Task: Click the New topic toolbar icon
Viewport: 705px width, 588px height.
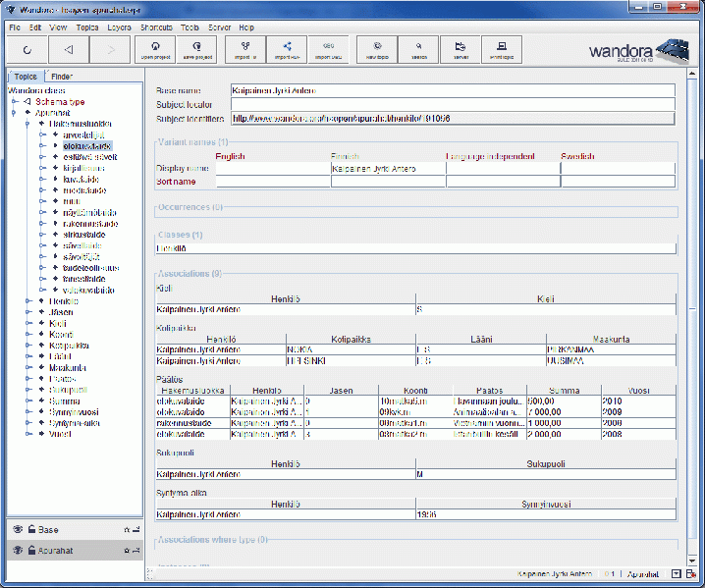Action: [x=376, y=50]
